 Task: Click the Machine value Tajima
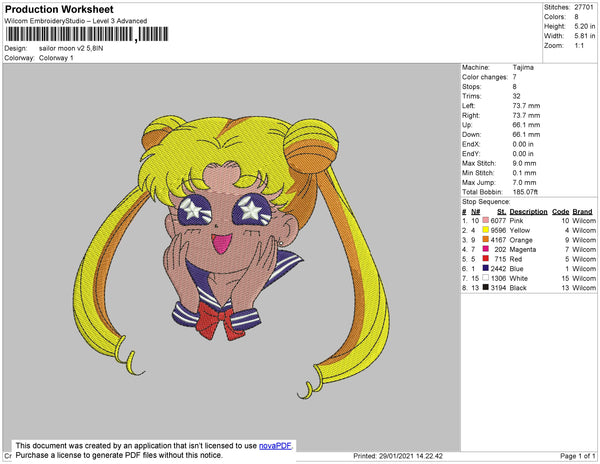tap(523, 67)
